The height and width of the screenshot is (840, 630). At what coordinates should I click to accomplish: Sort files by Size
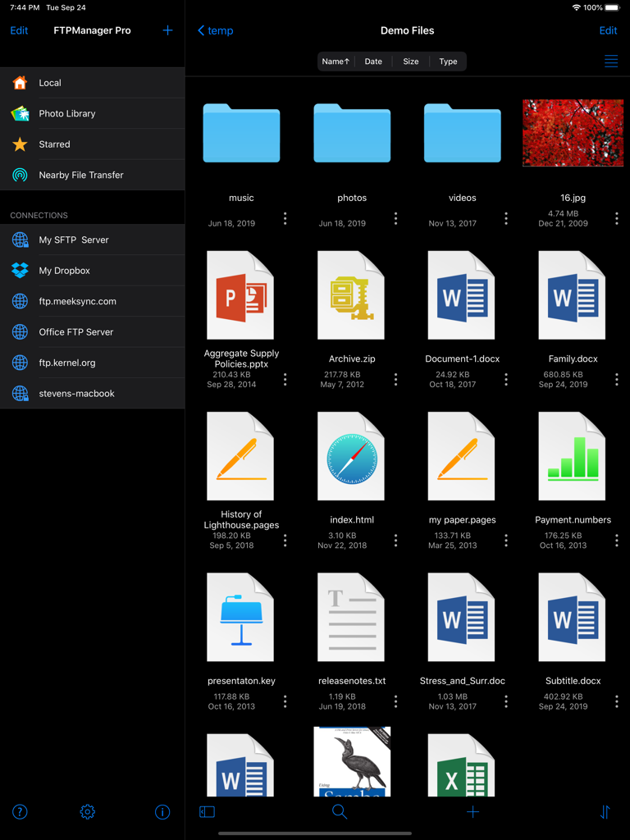pos(411,62)
